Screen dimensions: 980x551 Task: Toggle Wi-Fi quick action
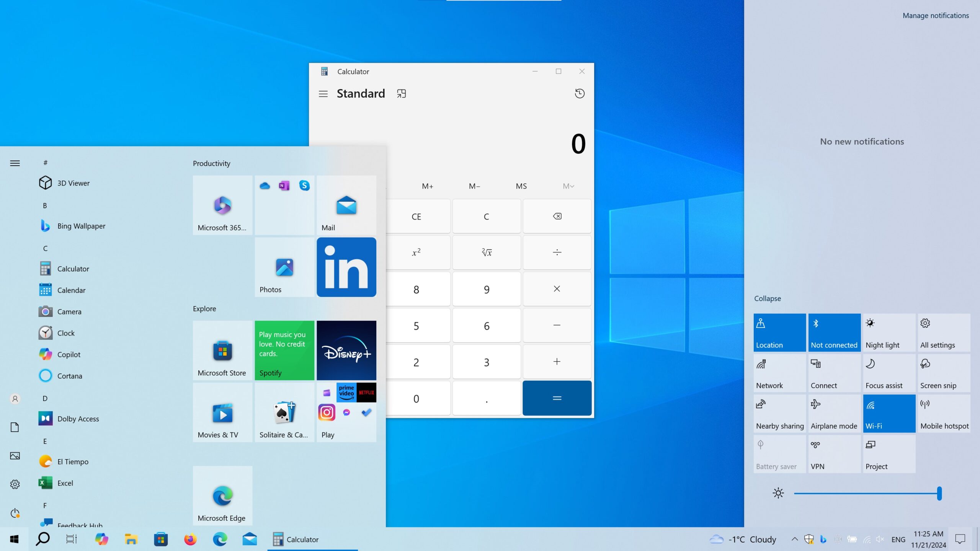(x=889, y=414)
